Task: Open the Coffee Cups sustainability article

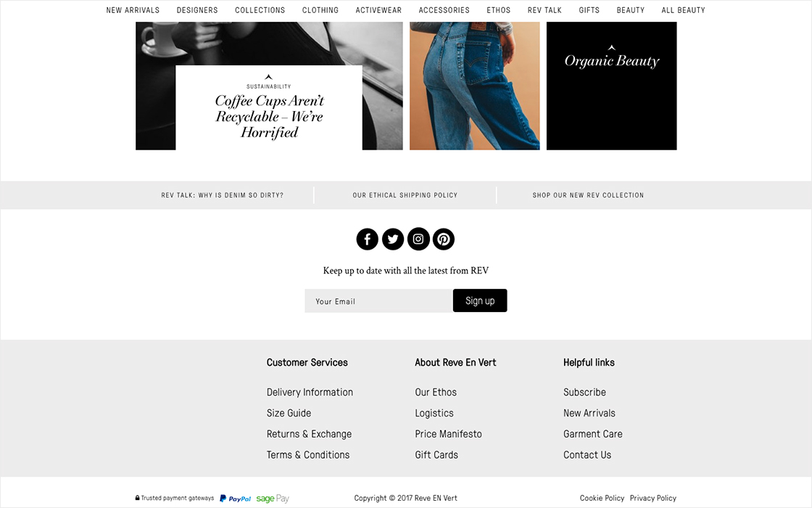Action: [269, 108]
